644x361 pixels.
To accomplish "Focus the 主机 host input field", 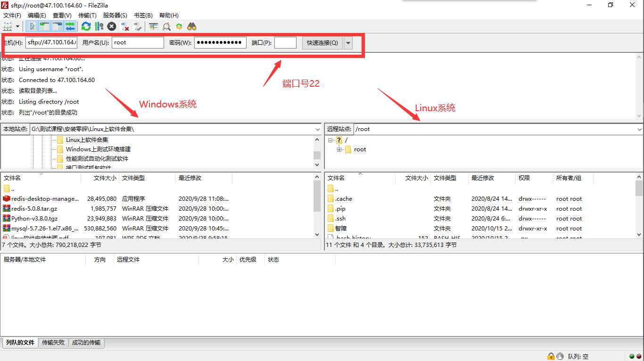I will tap(51, 42).
